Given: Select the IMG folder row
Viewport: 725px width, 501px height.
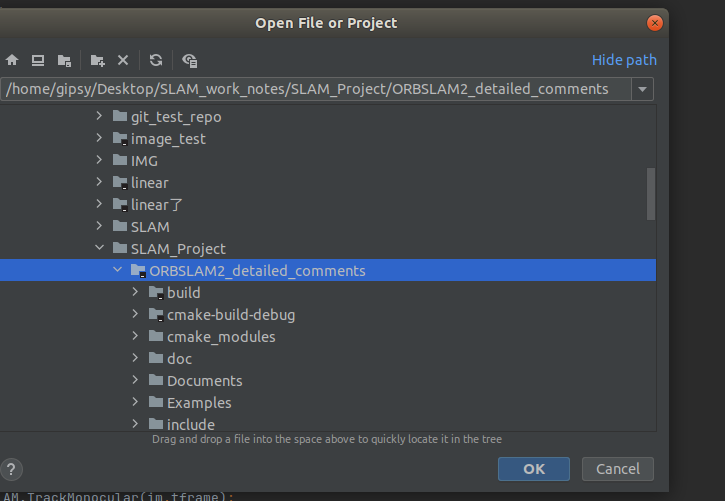Looking at the screenshot, I should click(328, 161).
